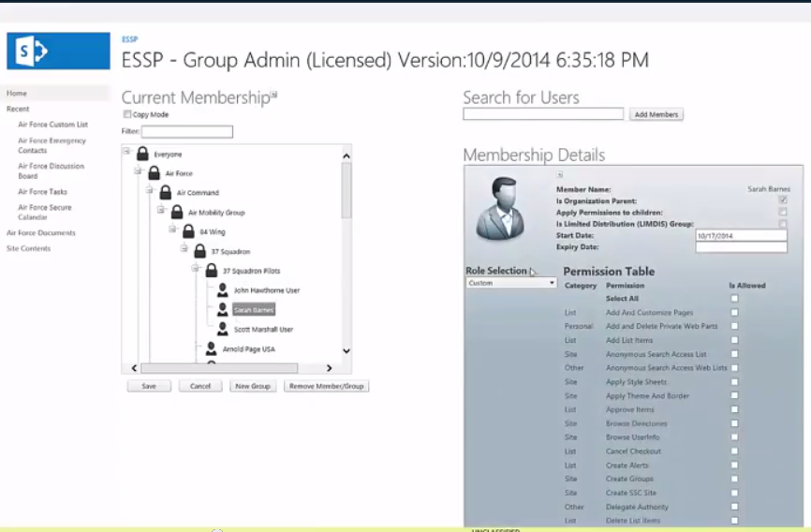Click the Remove Member/Group button
This screenshot has height=532, width=811.
pyautogui.click(x=326, y=386)
